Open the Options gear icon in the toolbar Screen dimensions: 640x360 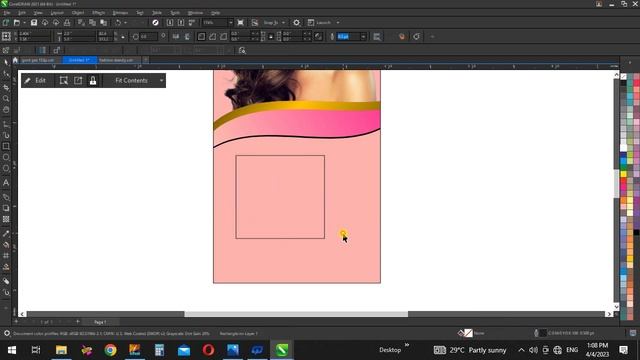pyautogui.click(x=297, y=23)
